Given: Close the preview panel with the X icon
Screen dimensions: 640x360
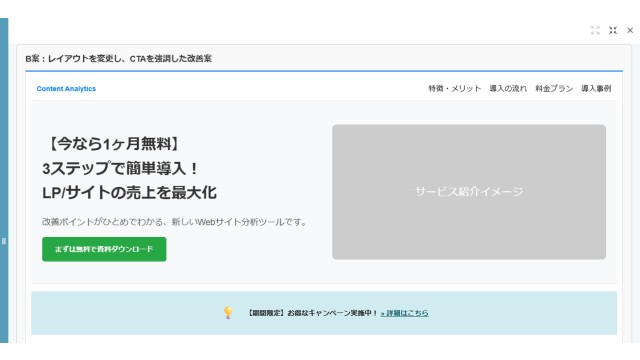Looking at the screenshot, I should [630, 30].
